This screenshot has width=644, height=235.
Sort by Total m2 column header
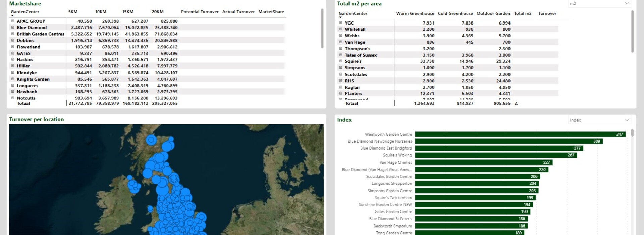pos(523,13)
